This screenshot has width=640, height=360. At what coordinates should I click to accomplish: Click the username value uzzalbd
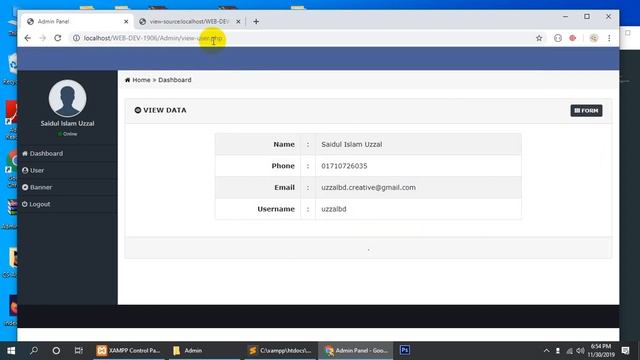[x=334, y=209]
